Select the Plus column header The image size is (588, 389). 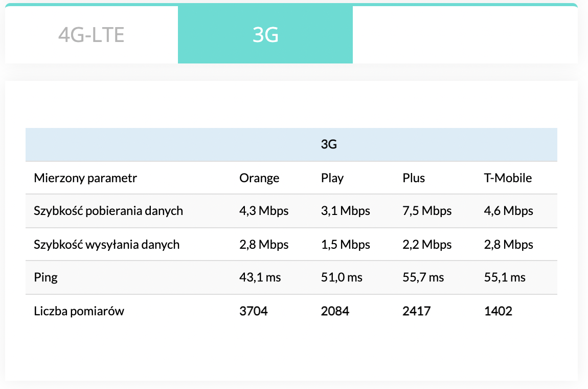pyautogui.click(x=414, y=178)
